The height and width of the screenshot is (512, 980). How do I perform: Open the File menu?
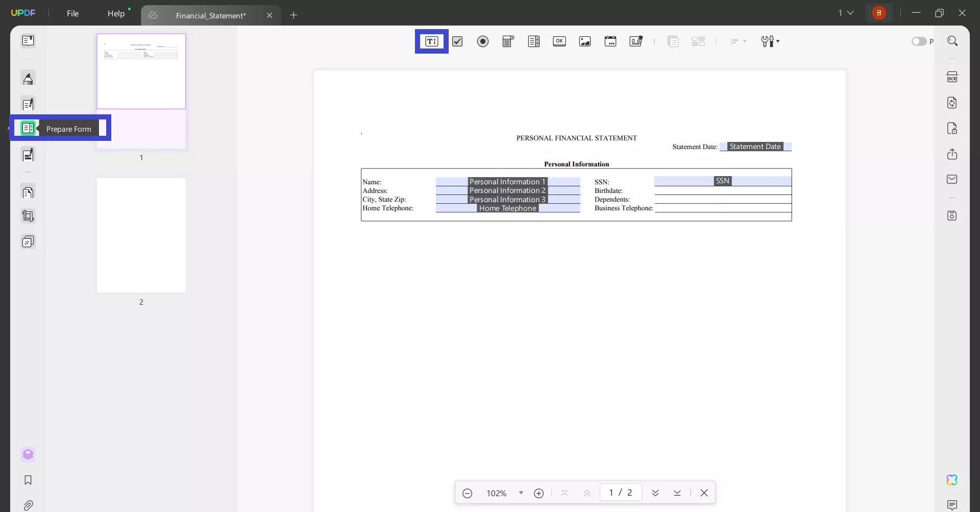pyautogui.click(x=72, y=13)
